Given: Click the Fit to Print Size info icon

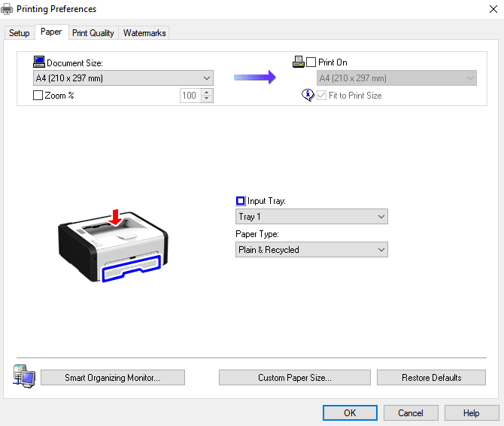Looking at the screenshot, I should click(x=307, y=96).
